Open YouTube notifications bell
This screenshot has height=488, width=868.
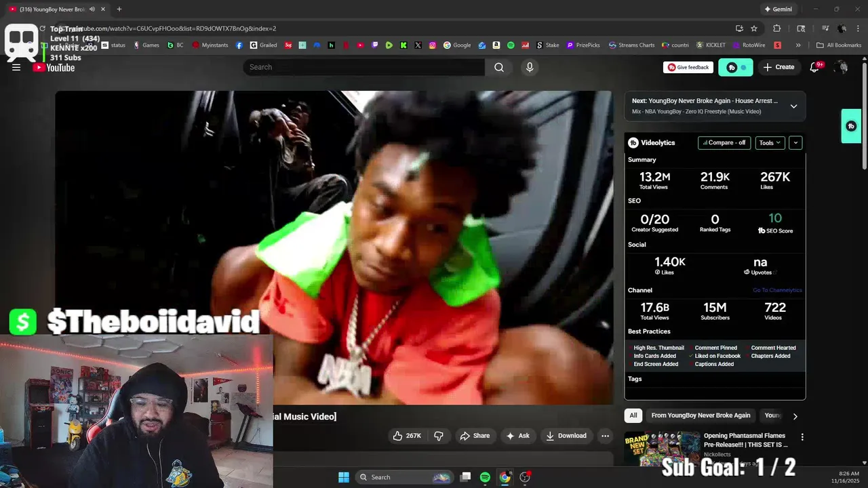[815, 67]
